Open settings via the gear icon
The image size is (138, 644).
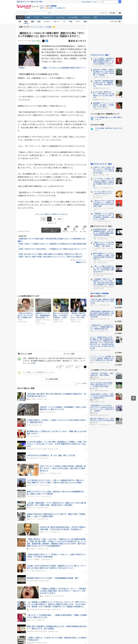(120, 13)
